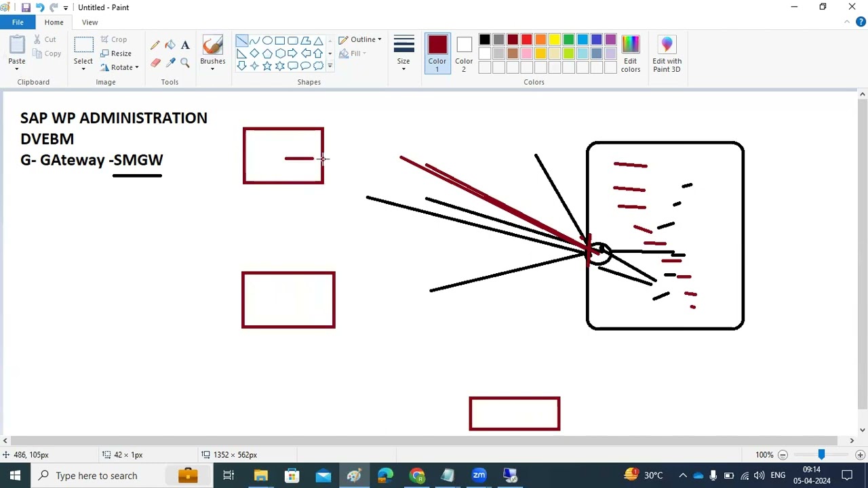
Task: Click the Redo icon in title bar
Action: tap(53, 7)
